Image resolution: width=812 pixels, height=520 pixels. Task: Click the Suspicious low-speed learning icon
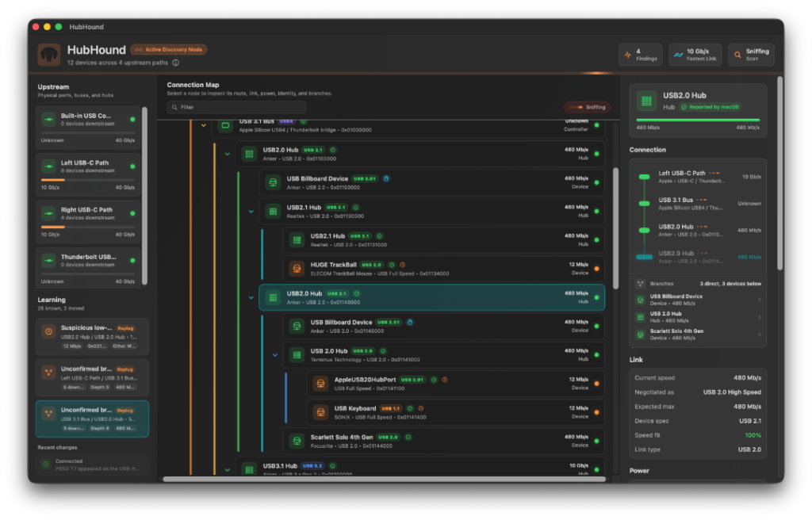pyautogui.click(x=48, y=331)
